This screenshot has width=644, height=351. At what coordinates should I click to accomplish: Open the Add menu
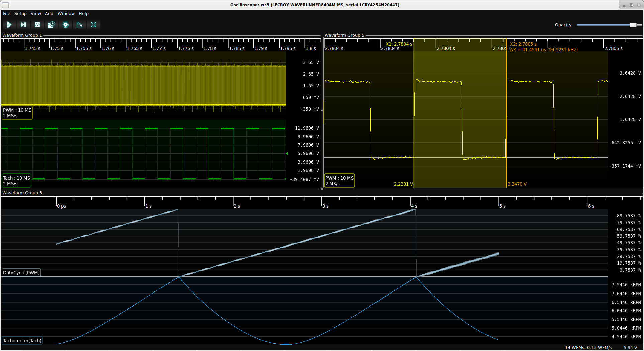49,14
